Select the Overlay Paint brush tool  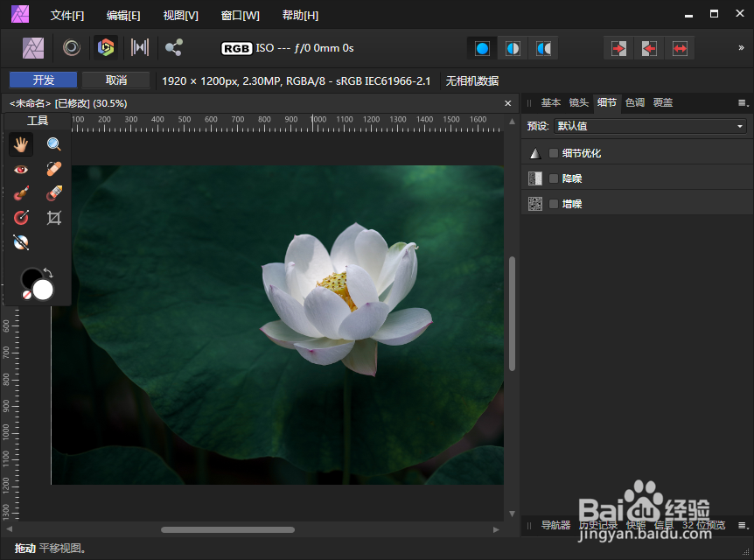pyautogui.click(x=20, y=193)
